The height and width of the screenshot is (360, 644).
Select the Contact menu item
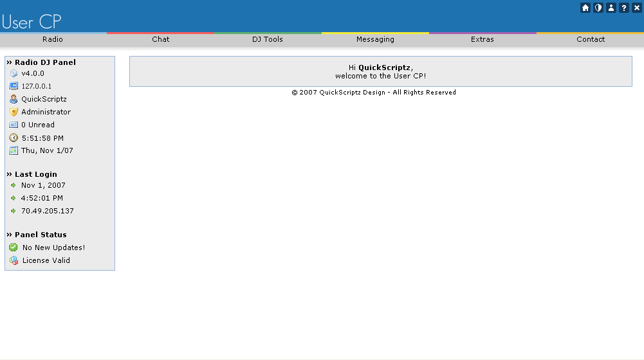click(x=591, y=39)
